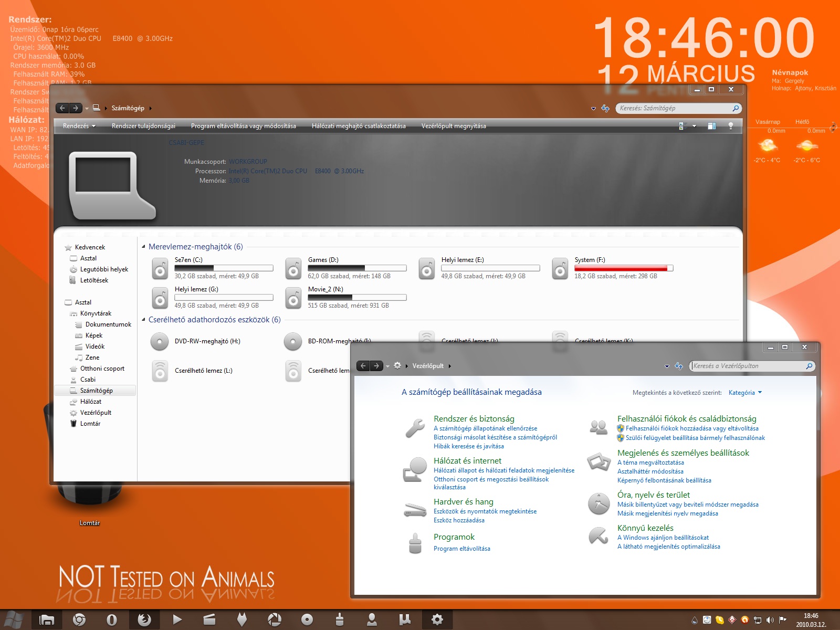
Task: Collapse the Cserélhető adathordozós eszközök group
Action: pyautogui.click(x=143, y=319)
